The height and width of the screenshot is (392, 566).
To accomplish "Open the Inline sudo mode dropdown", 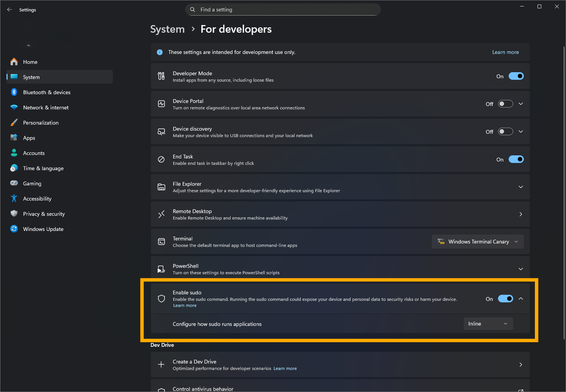I will 488,323.
